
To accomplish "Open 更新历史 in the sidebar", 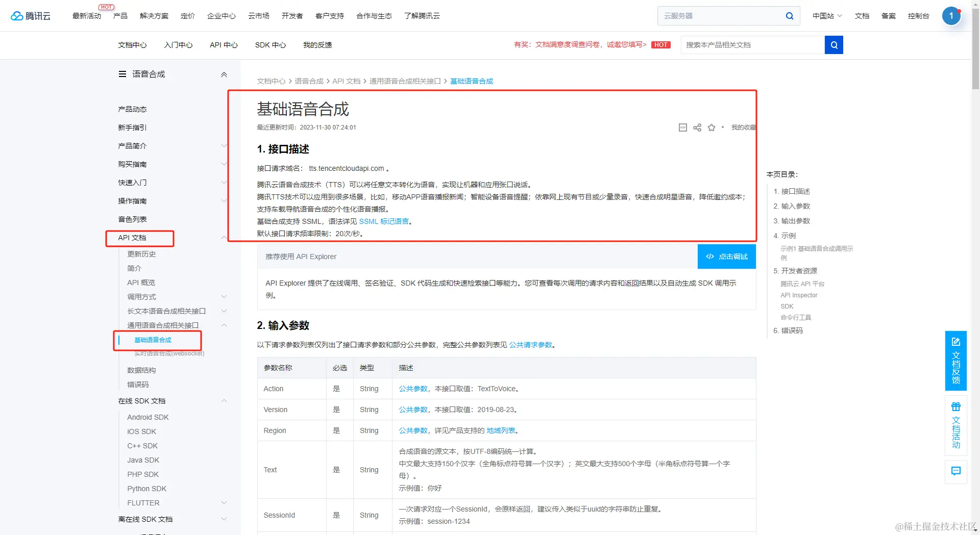I will (x=141, y=254).
